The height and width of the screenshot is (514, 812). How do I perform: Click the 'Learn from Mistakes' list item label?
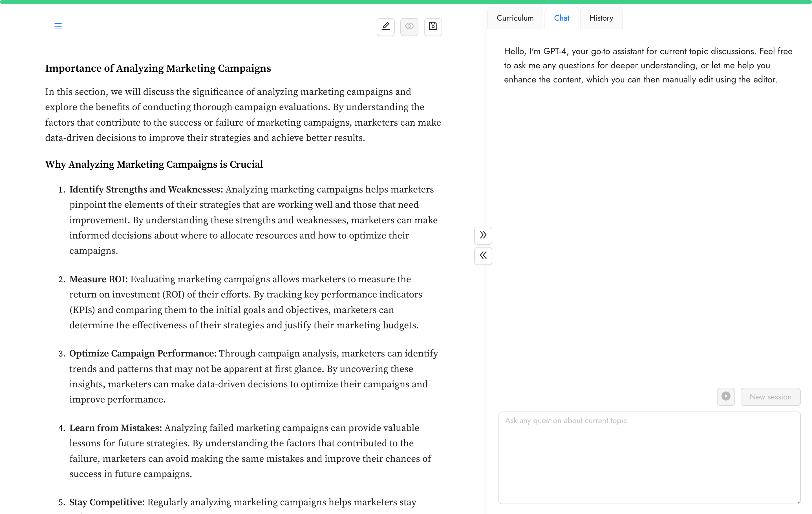(116, 428)
